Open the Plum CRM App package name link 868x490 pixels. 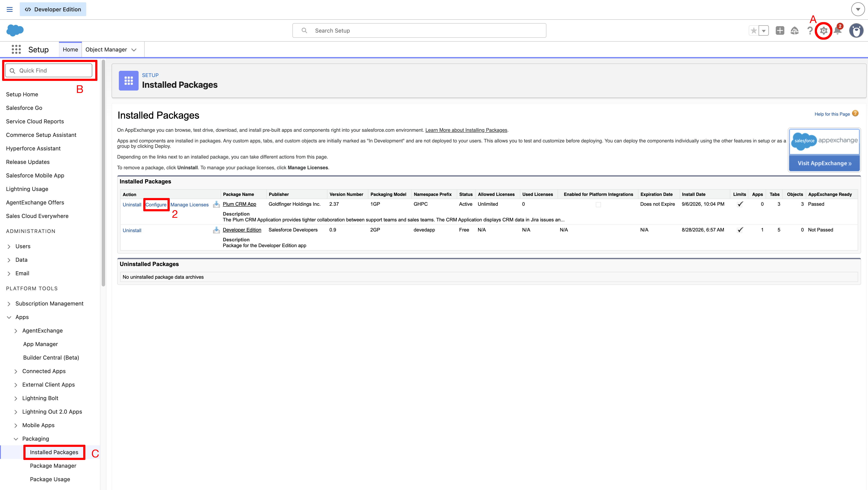tap(239, 204)
